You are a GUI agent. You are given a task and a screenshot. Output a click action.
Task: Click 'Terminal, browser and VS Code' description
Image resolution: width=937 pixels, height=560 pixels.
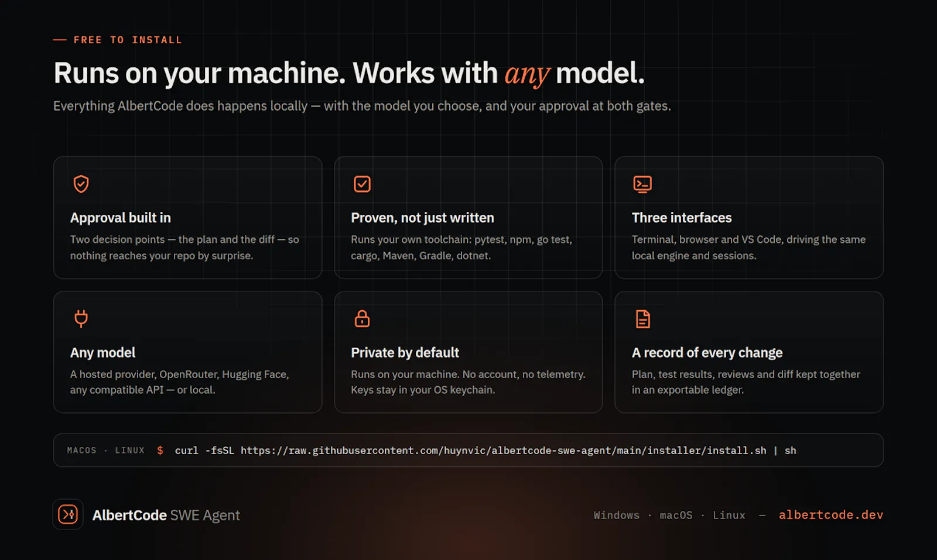pos(748,248)
